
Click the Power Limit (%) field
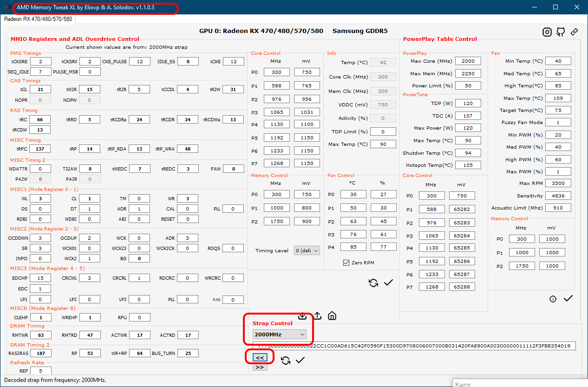click(x=468, y=85)
